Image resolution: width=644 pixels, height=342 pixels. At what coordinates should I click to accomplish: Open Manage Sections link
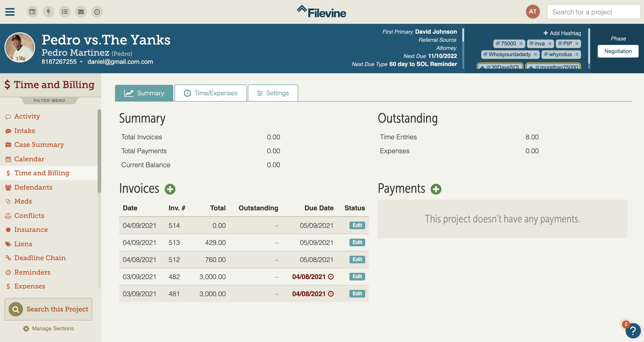click(x=48, y=328)
